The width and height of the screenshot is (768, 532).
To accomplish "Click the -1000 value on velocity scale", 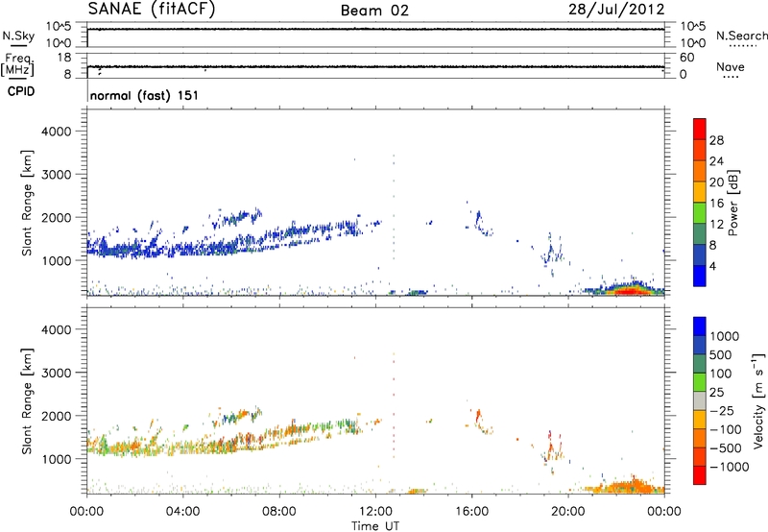I will 729,467.
